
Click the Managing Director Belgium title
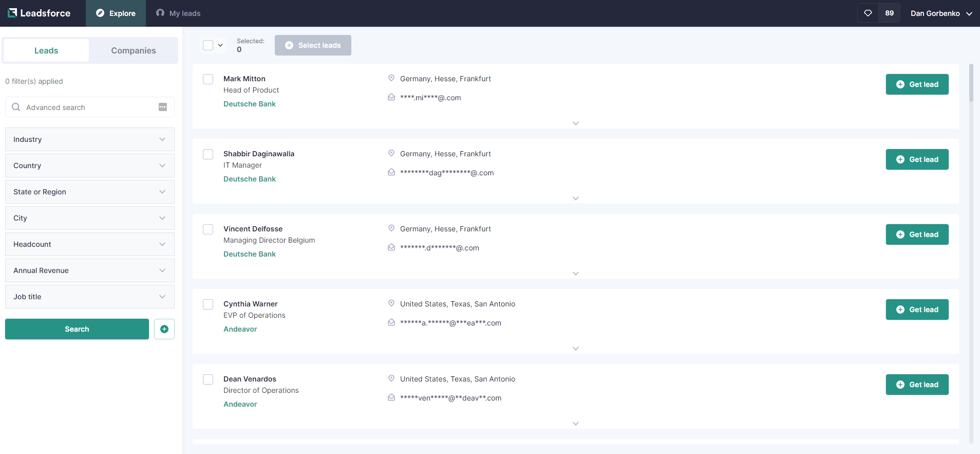click(x=269, y=240)
